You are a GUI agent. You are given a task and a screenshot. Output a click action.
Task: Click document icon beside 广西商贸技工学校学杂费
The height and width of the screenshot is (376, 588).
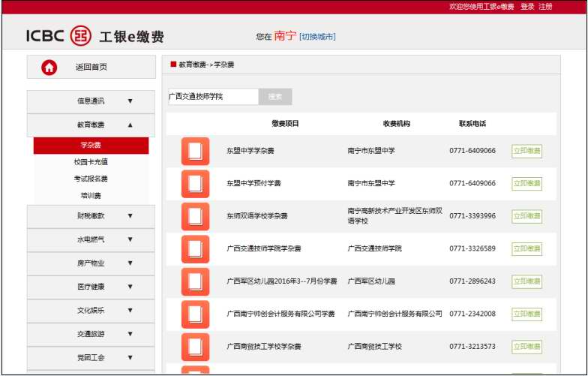195,347
